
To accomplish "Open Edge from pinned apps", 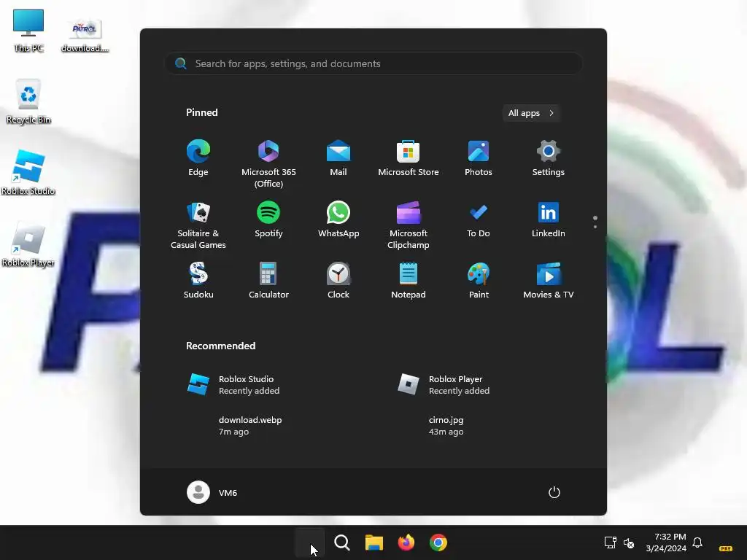I will click(x=198, y=158).
